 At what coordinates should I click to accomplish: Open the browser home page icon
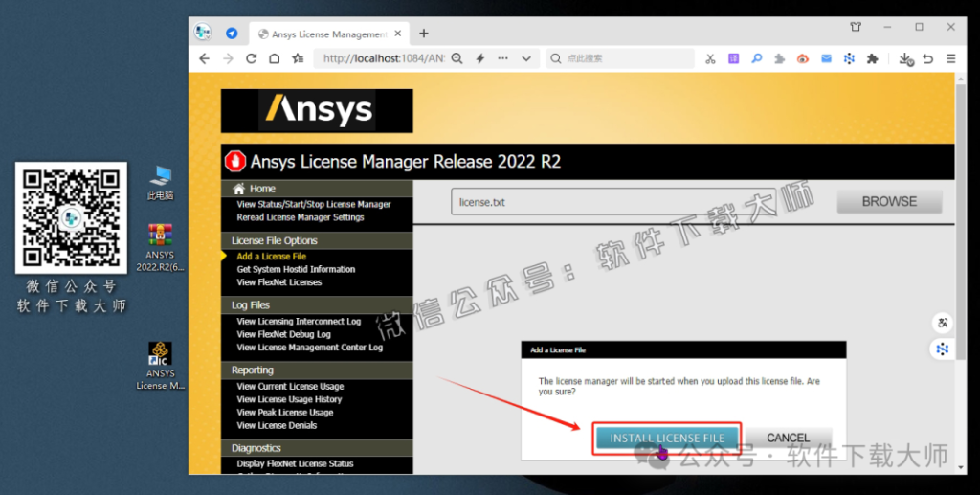click(x=275, y=58)
